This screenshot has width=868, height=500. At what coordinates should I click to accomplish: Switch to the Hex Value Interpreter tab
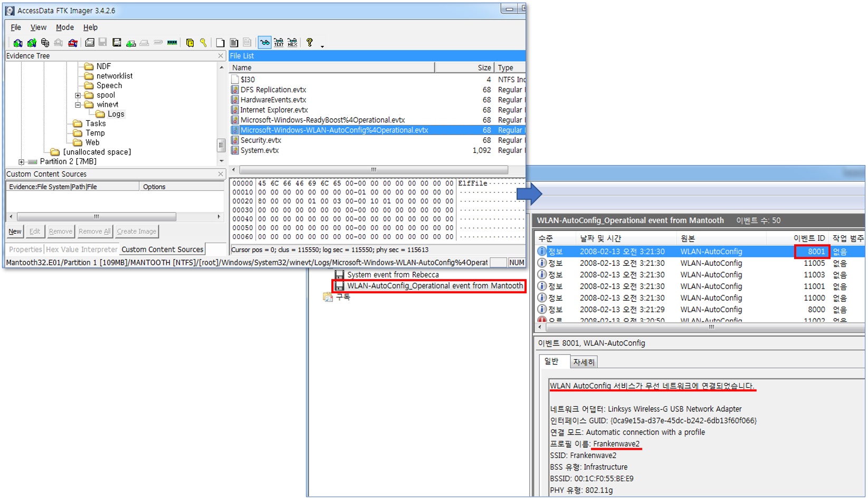point(81,249)
